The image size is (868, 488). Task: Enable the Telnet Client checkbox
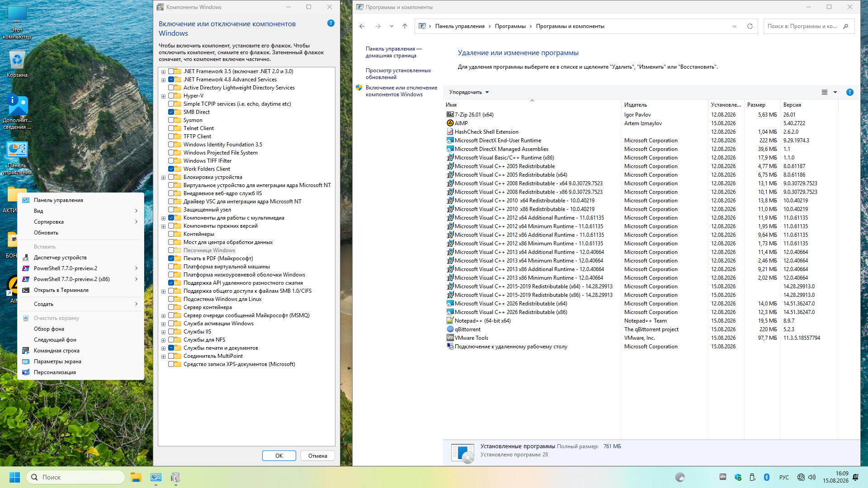pos(171,128)
